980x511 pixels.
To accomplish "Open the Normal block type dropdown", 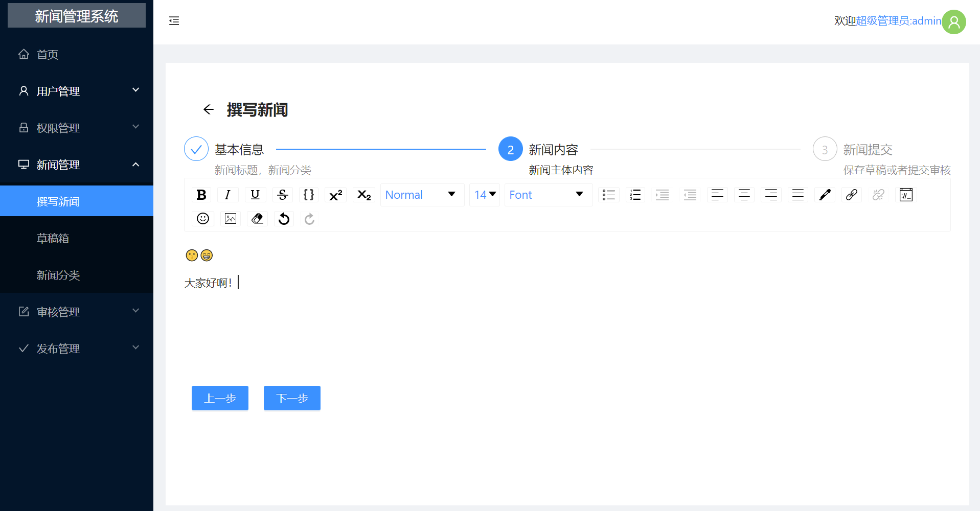I will tap(422, 195).
